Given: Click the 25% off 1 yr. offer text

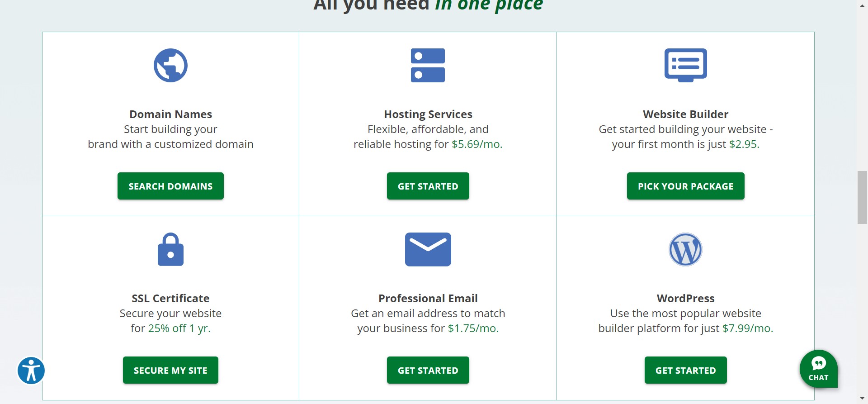Looking at the screenshot, I should click(x=179, y=328).
